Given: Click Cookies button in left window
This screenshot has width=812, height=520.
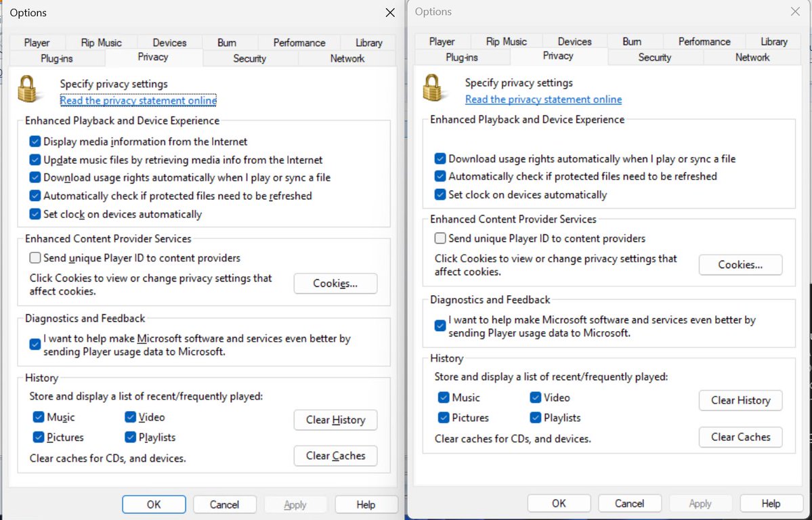Looking at the screenshot, I should (x=336, y=283).
